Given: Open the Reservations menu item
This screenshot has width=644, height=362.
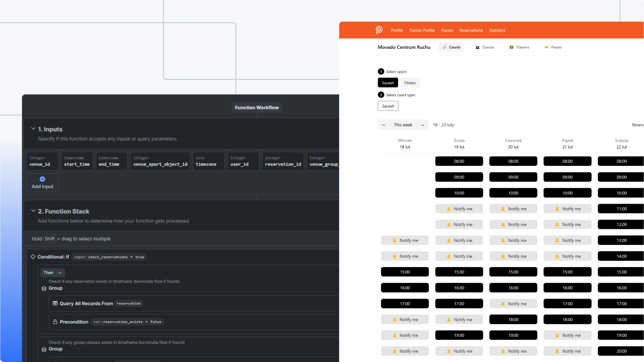Looking at the screenshot, I should coord(471,31).
